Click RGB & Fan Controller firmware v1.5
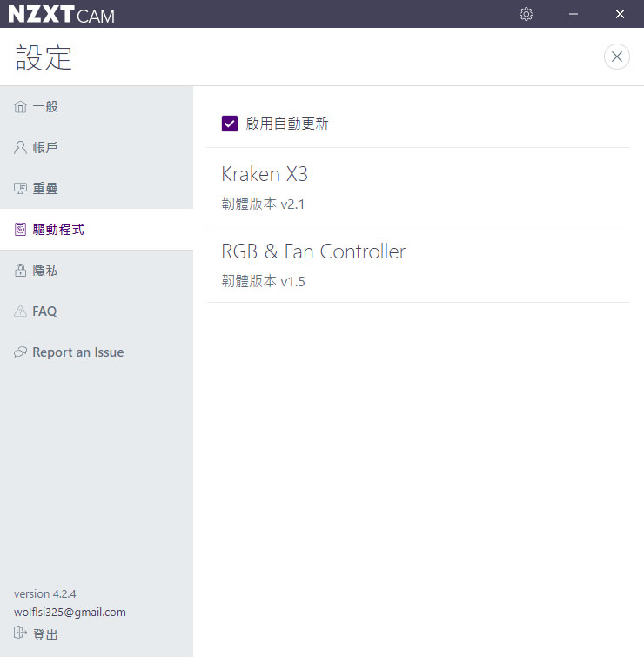 (263, 281)
